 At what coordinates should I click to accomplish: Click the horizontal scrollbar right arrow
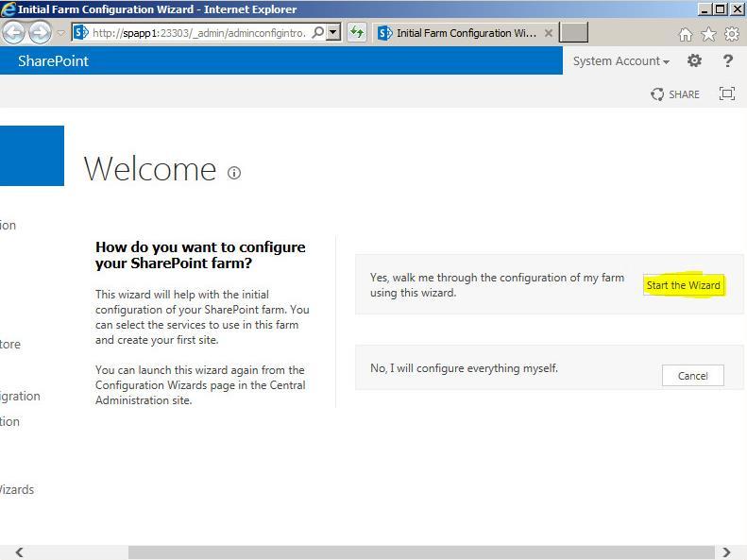(726, 552)
